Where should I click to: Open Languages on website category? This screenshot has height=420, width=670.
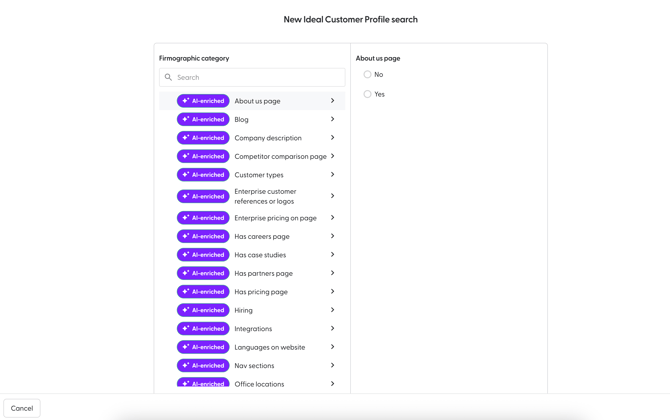tap(270, 347)
